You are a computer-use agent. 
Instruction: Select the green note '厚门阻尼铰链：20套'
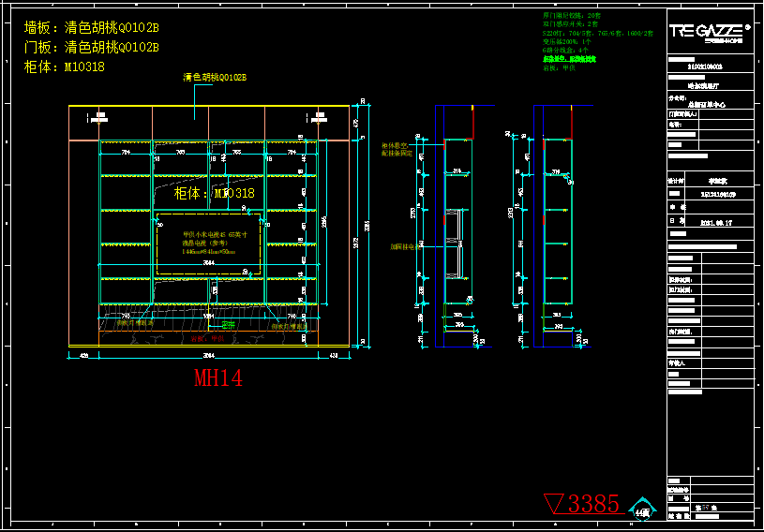click(572, 16)
